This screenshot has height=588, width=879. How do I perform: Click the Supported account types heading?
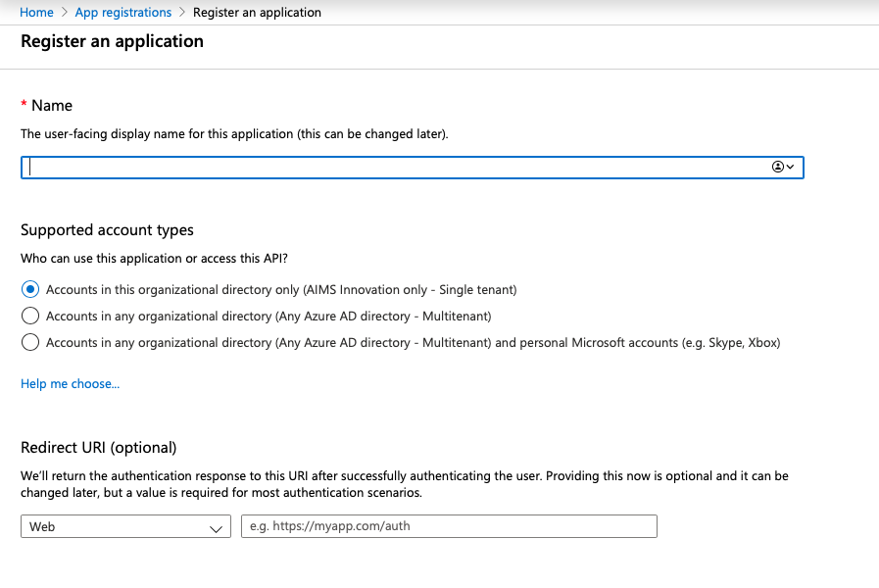tap(107, 230)
